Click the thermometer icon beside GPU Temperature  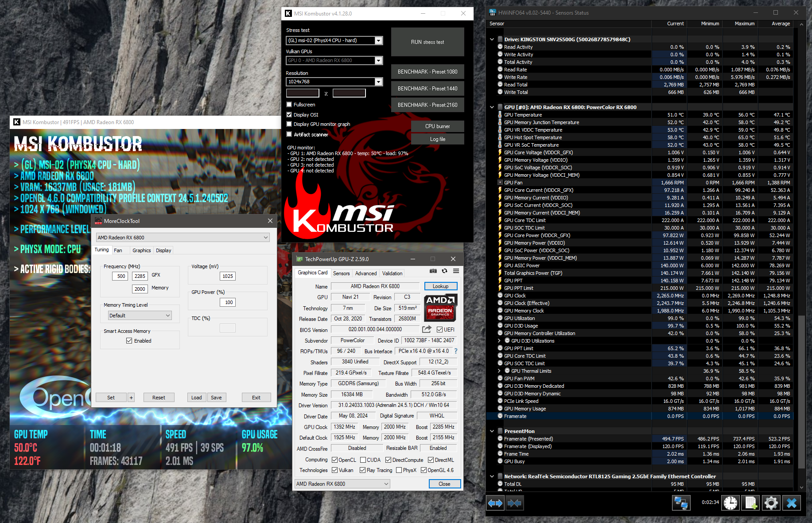[x=500, y=115]
